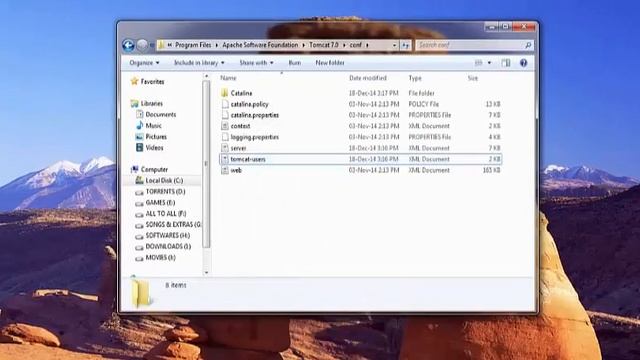Select the catalina.policy file icon
The height and width of the screenshot is (360, 640).
tap(224, 104)
